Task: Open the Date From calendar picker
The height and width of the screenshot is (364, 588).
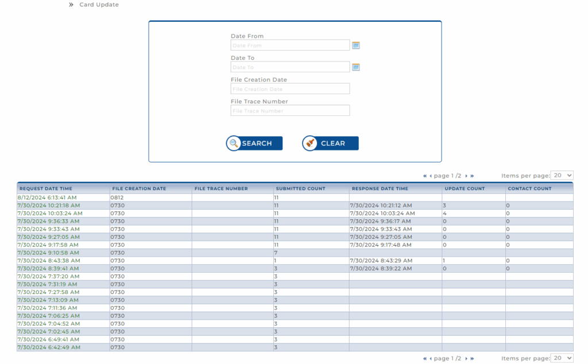Action: coord(355,45)
